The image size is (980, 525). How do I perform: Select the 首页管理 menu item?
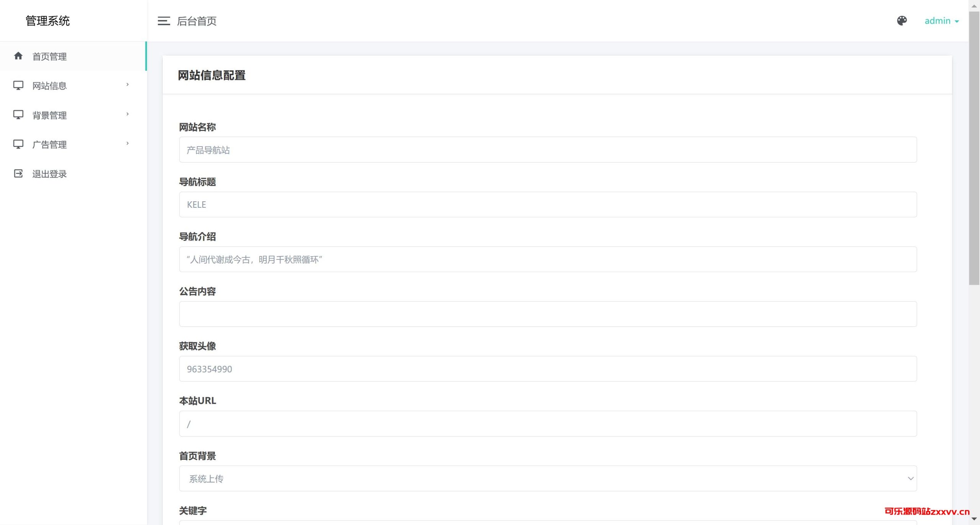point(50,57)
